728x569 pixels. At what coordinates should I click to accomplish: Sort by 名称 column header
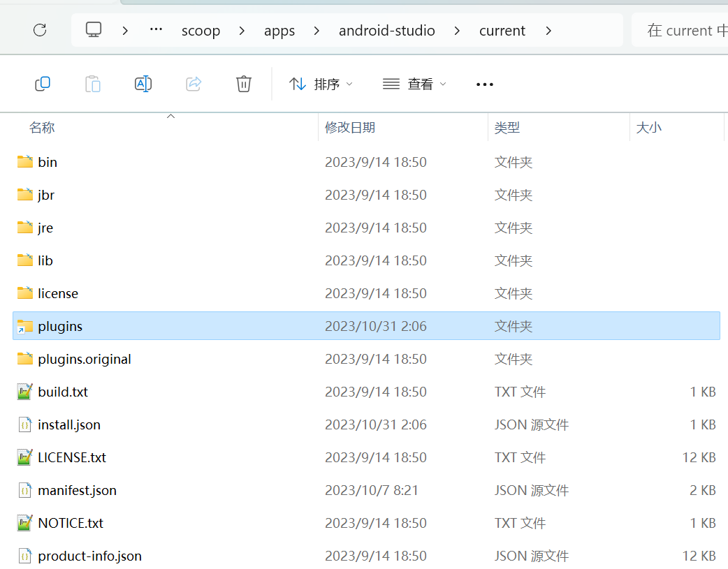(43, 127)
